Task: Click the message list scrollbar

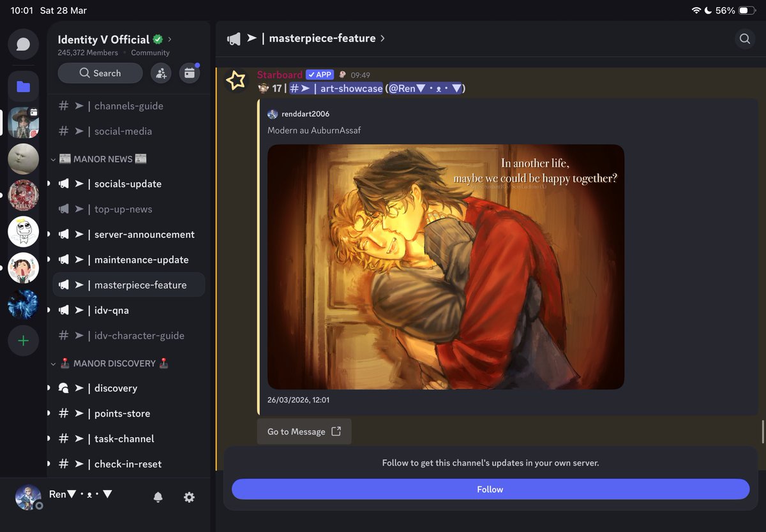Action: tap(763, 432)
